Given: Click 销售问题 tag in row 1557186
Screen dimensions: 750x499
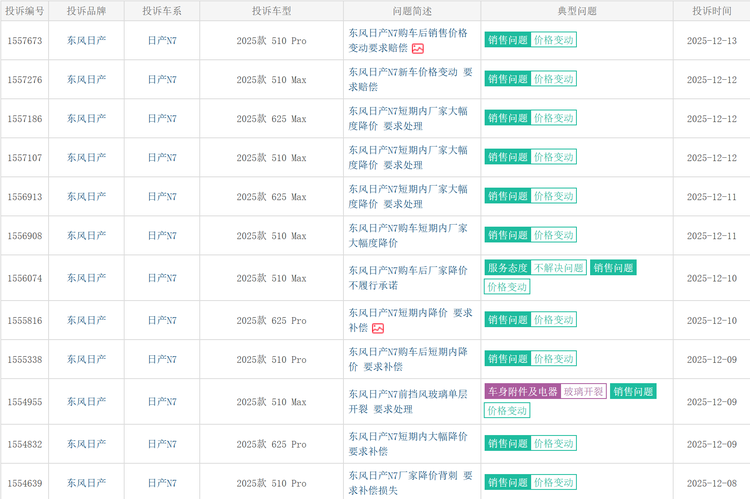Looking at the screenshot, I should coord(507,119).
